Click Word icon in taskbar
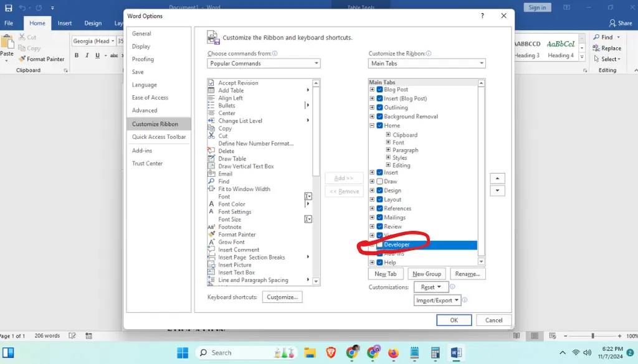The image size is (638, 364). point(455,353)
